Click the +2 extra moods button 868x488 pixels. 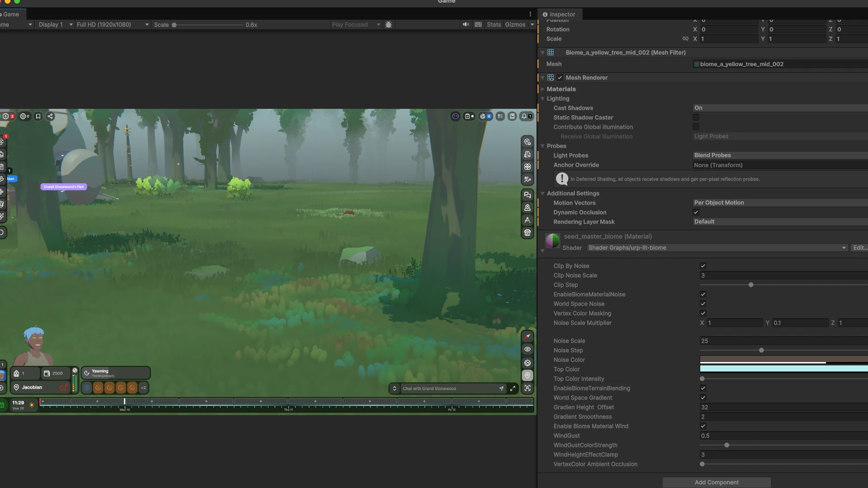click(143, 388)
